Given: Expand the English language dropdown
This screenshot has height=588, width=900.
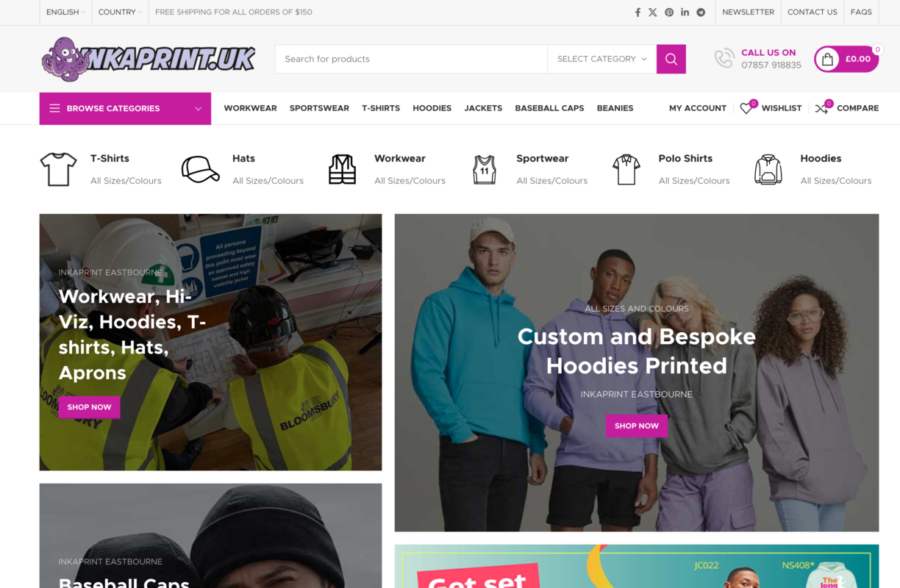Looking at the screenshot, I should tap(65, 12).
